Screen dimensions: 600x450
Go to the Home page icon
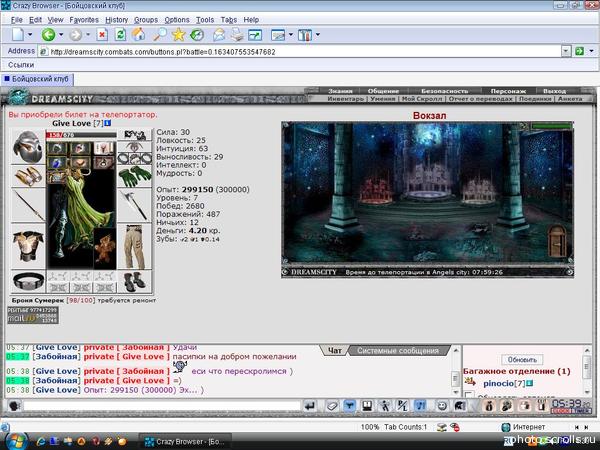click(139, 35)
